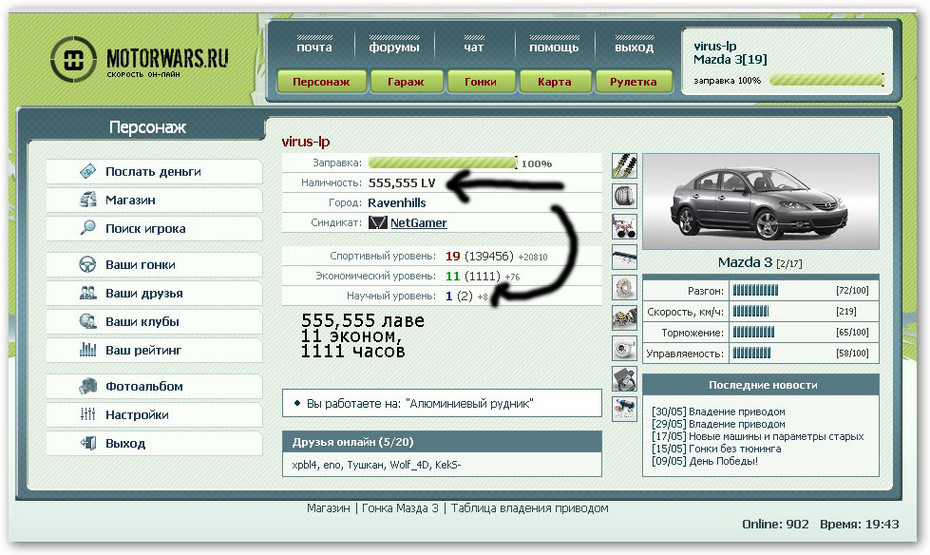Viewport: 930px width, 555px height.
Task: Open the brake disc part icon
Action: (x=624, y=287)
